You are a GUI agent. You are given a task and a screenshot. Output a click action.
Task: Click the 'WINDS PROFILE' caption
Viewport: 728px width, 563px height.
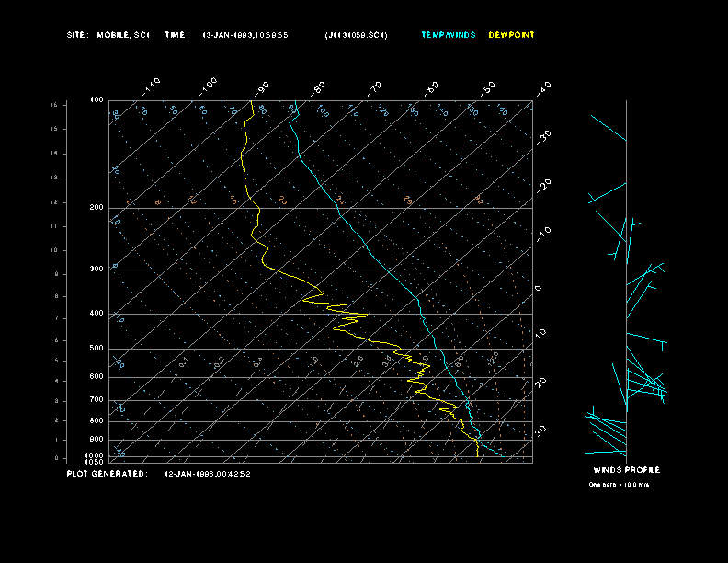pyautogui.click(x=627, y=470)
